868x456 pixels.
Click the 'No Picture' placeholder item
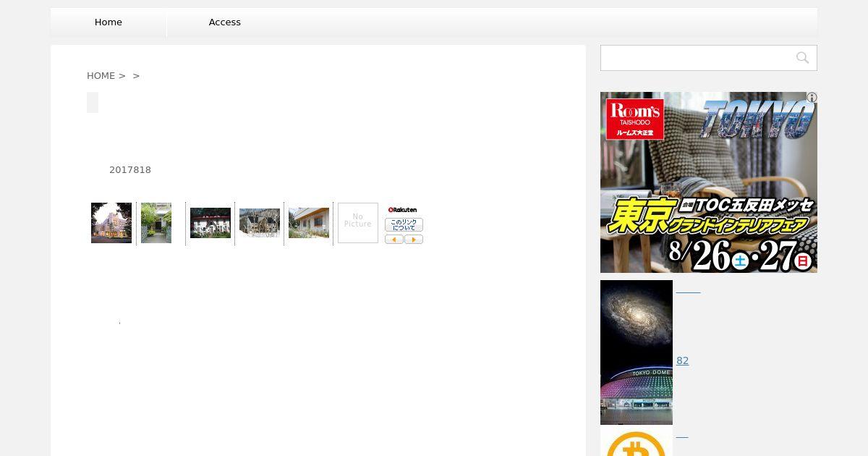click(358, 223)
